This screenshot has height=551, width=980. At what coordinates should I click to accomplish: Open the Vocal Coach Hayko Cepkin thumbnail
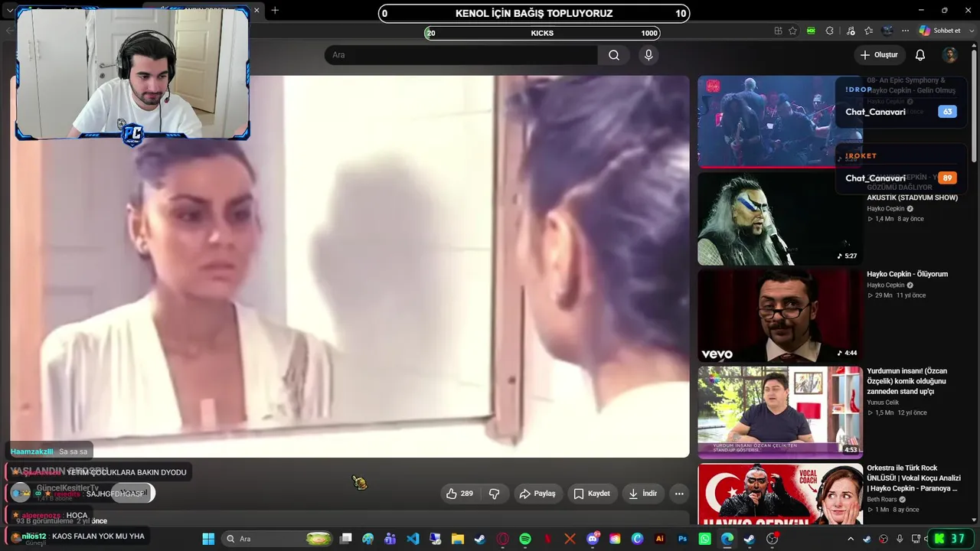point(780,494)
